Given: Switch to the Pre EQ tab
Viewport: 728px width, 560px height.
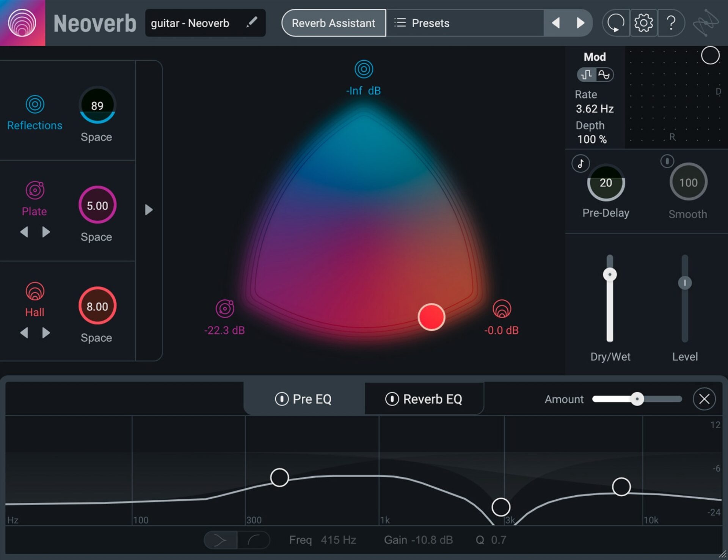Looking at the screenshot, I should (x=312, y=399).
